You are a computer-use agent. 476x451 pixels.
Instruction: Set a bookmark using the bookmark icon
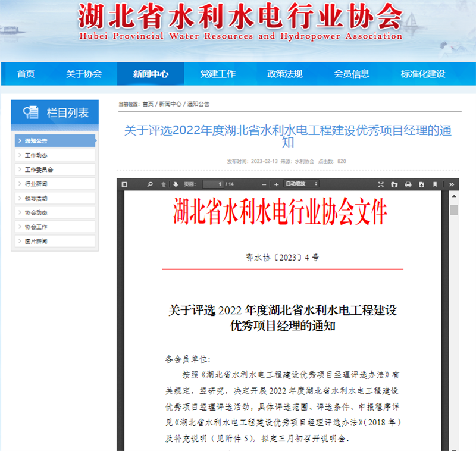(436, 184)
